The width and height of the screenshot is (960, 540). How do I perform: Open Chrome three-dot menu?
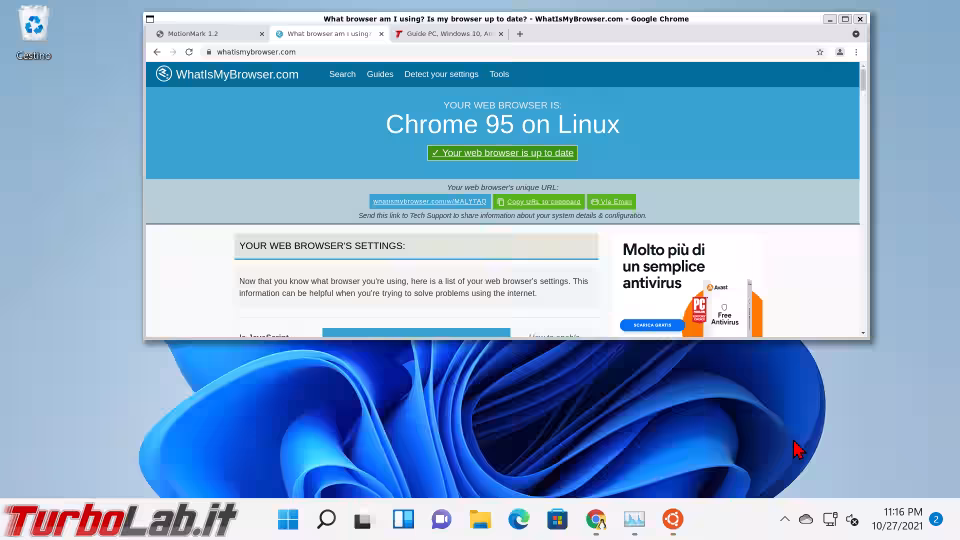(x=856, y=52)
